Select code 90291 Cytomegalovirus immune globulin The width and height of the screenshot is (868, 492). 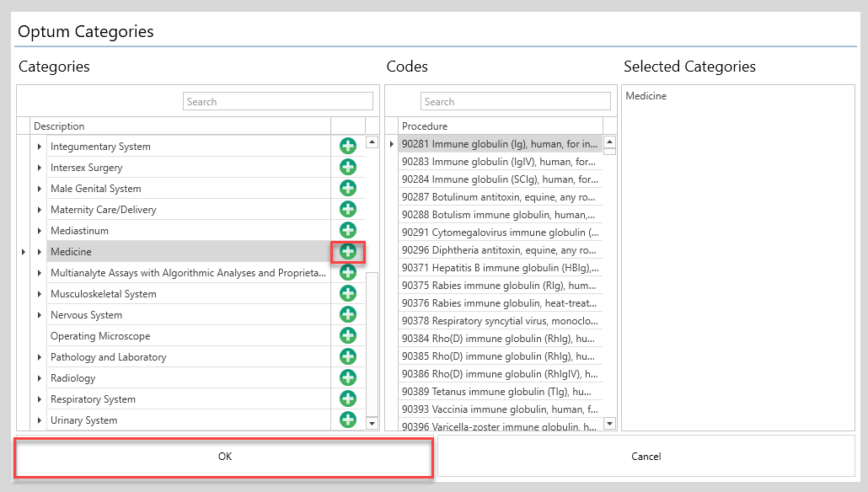(500, 233)
